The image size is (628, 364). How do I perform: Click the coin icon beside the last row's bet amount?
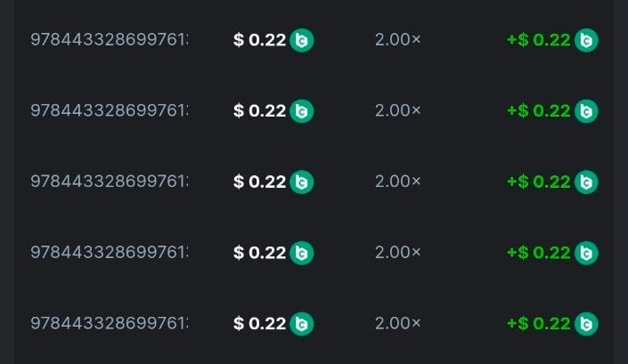pyautogui.click(x=302, y=323)
